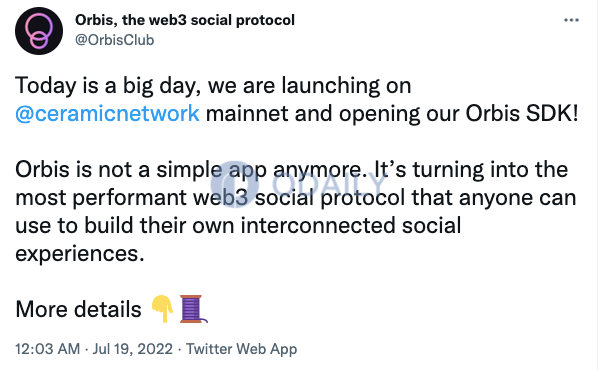Image resolution: width=599 pixels, height=370 pixels.
Task: Open the @ceramicnetwork mention link
Action: 107,113
